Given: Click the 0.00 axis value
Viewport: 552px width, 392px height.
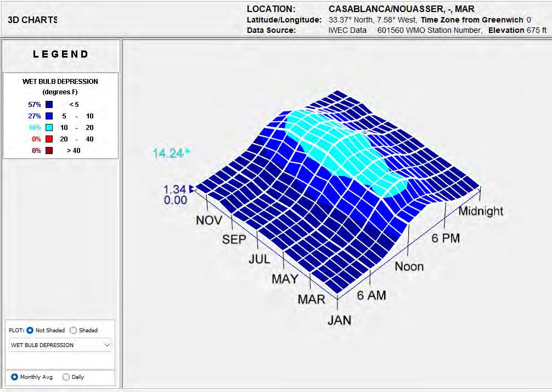Looking at the screenshot, I should click(x=176, y=200).
